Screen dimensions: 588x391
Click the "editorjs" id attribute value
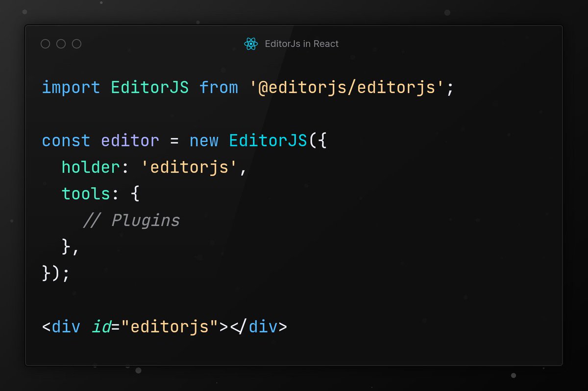pos(171,327)
